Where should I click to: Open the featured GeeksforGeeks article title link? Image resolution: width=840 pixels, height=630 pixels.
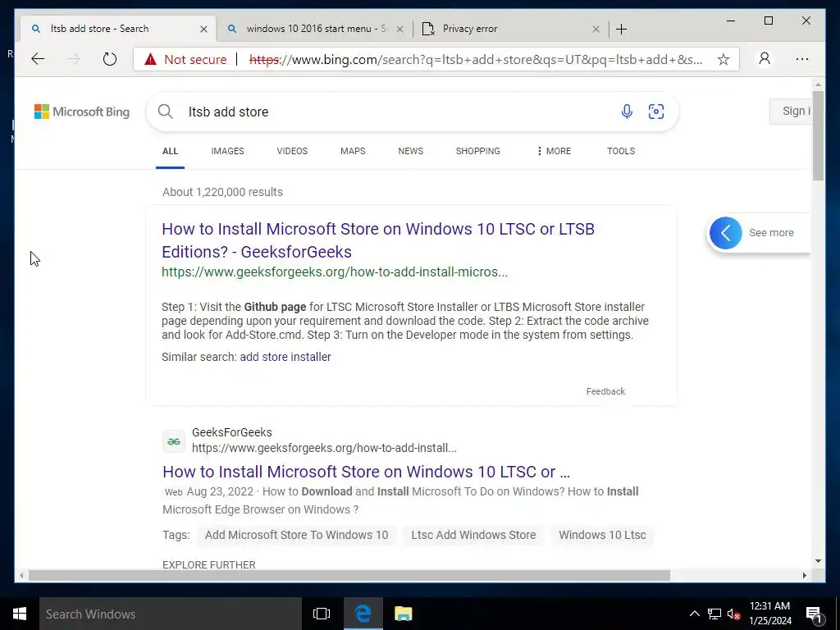pos(377,240)
